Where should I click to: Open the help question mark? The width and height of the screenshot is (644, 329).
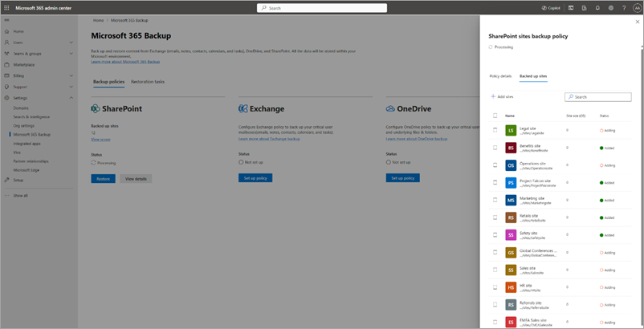[624, 8]
